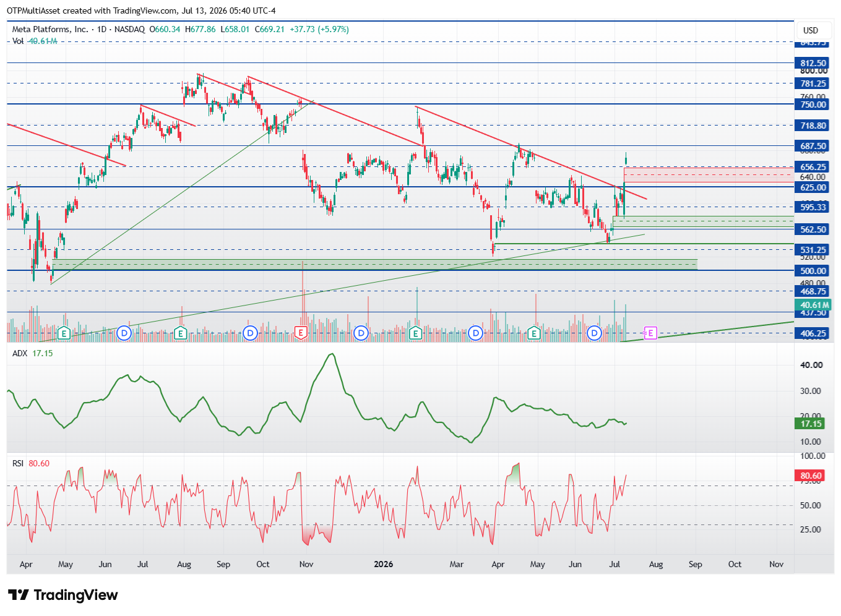Click the RSI indicator legend label

tap(18, 463)
